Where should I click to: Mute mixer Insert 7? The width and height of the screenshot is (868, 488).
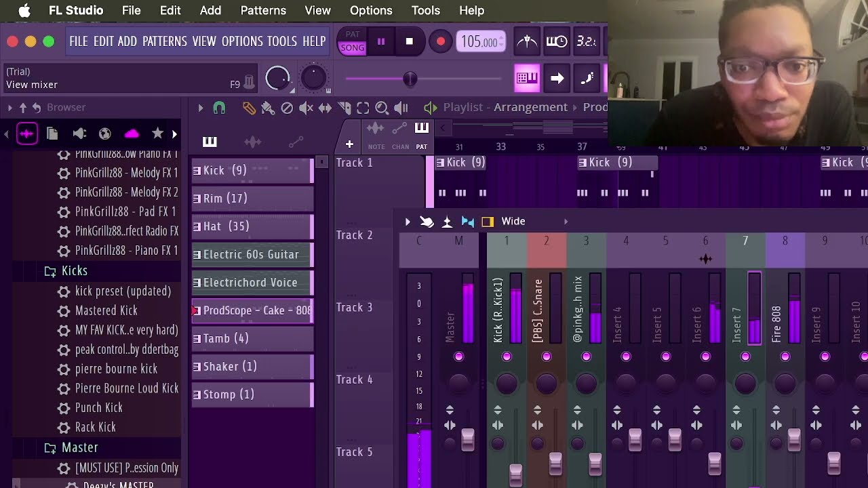pos(745,357)
